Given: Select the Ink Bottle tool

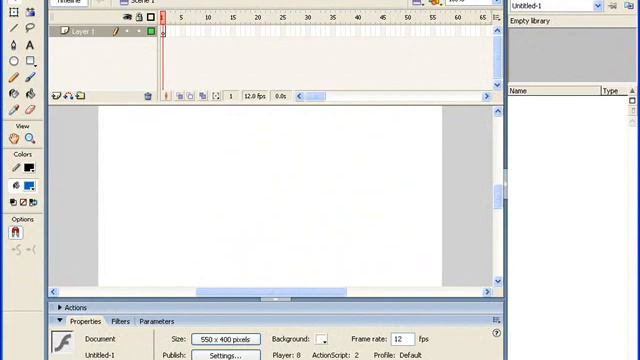Looking at the screenshot, I should (14, 93).
